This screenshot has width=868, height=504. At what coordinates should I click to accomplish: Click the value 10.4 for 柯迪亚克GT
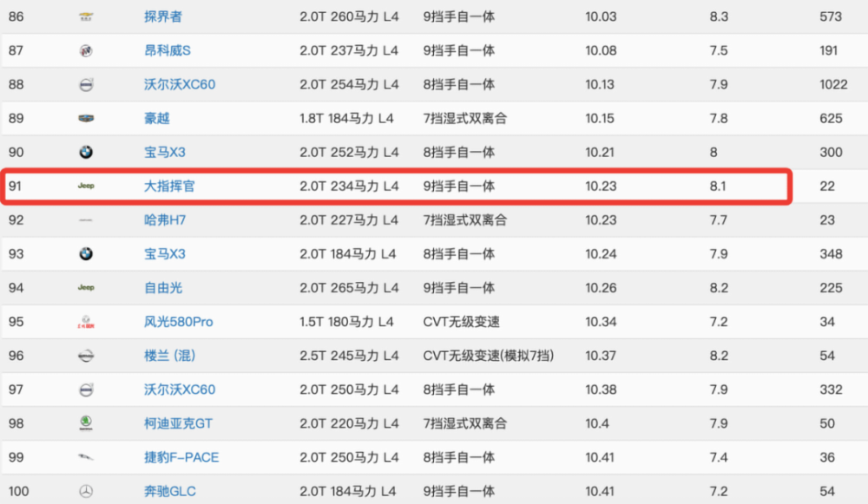pyautogui.click(x=597, y=424)
